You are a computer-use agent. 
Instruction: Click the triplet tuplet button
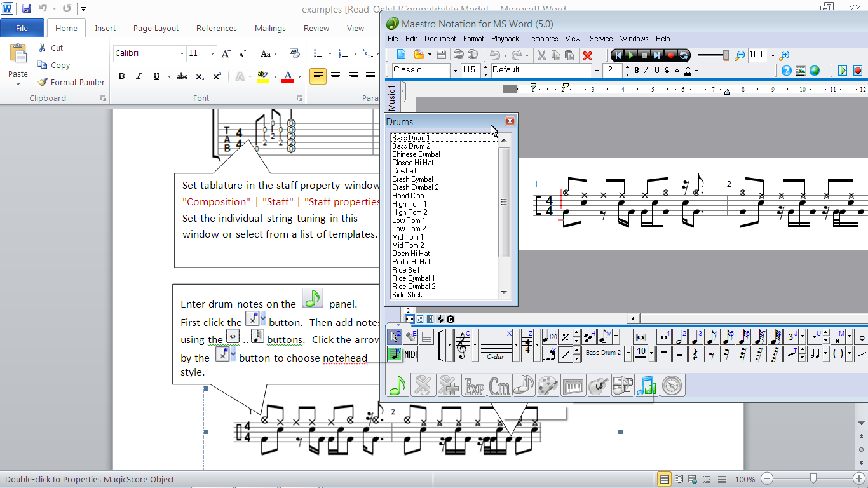tap(790, 336)
